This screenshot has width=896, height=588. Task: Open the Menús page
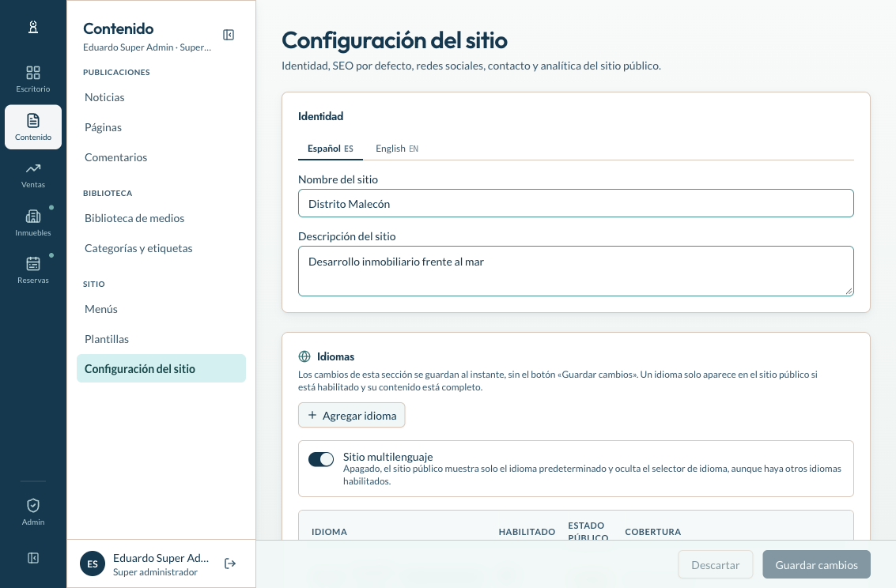tap(161, 309)
